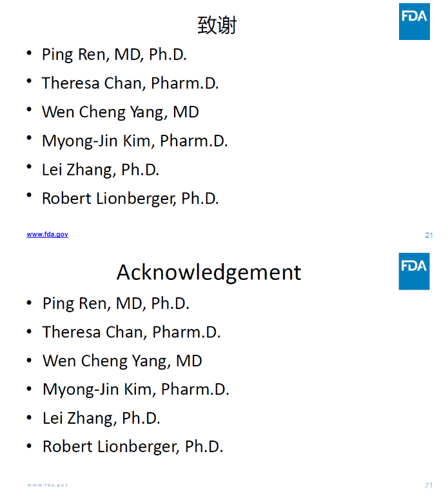Select Theresa Chan, Pharm.D. under Acknowledgement

(x=131, y=332)
